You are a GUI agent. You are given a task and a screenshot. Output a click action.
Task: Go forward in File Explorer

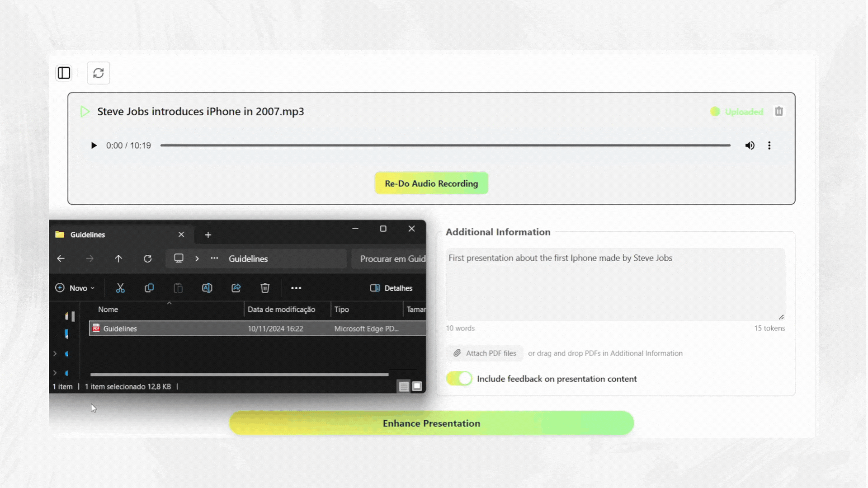point(90,258)
